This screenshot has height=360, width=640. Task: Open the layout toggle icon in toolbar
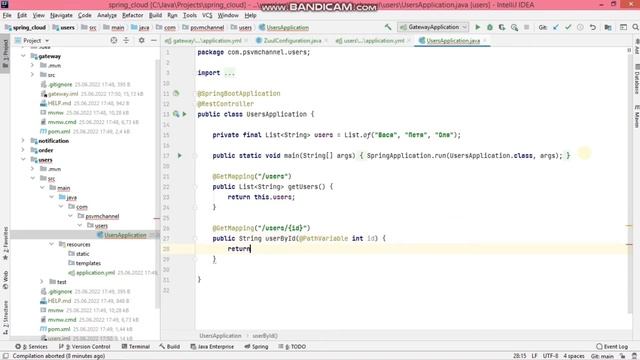(x=623, y=27)
